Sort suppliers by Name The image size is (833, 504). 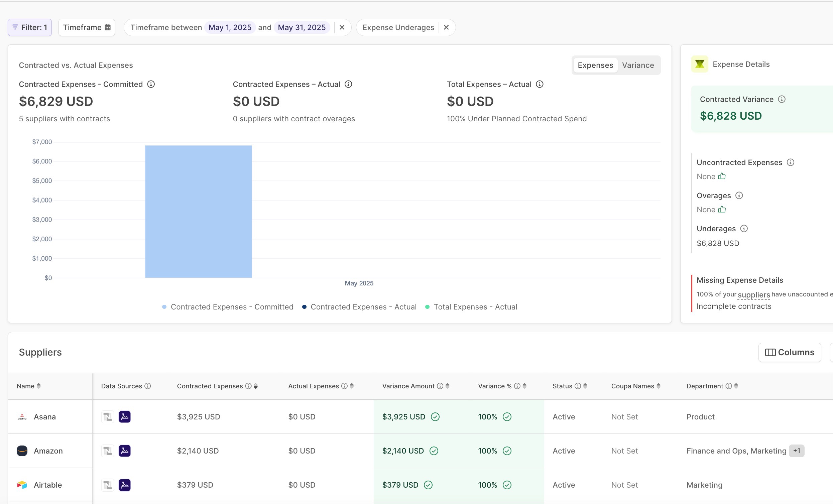tap(38, 386)
